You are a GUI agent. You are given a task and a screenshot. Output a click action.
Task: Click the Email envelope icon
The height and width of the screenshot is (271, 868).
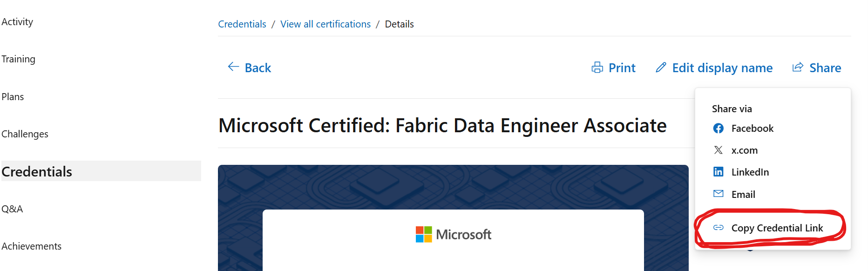(718, 194)
